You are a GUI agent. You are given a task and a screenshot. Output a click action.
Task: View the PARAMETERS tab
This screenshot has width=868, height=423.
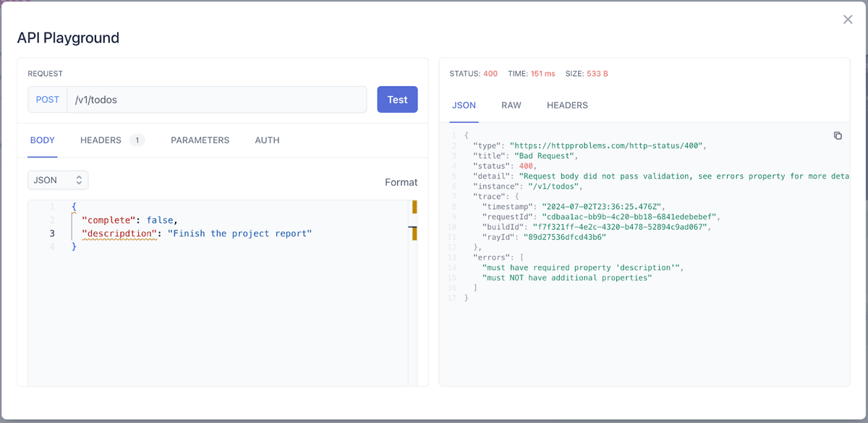click(200, 140)
